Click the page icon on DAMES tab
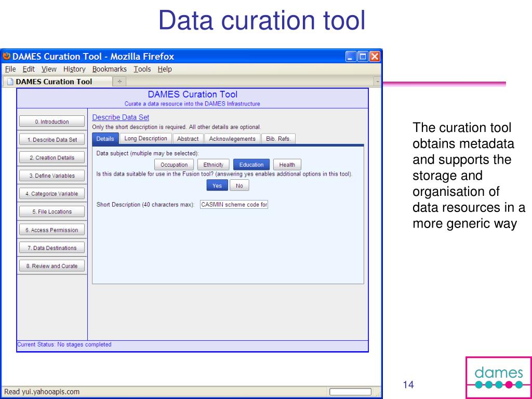This screenshot has height=399, width=532. [x=10, y=82]
